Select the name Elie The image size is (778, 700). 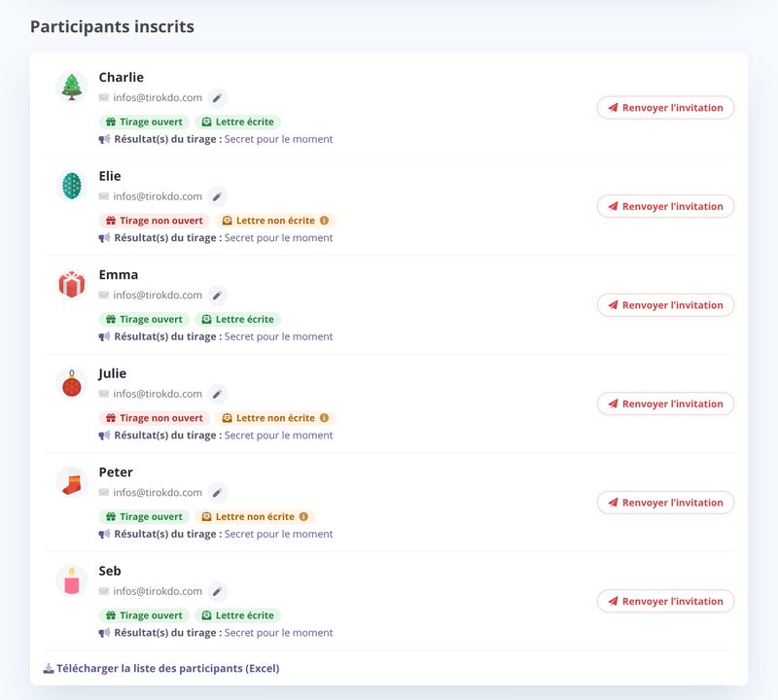110,176
